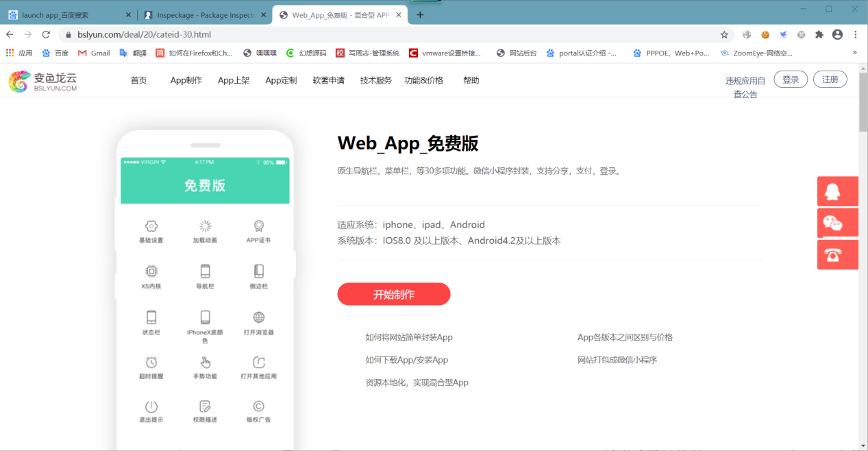Click the APP证书 icon

[259, 225]
